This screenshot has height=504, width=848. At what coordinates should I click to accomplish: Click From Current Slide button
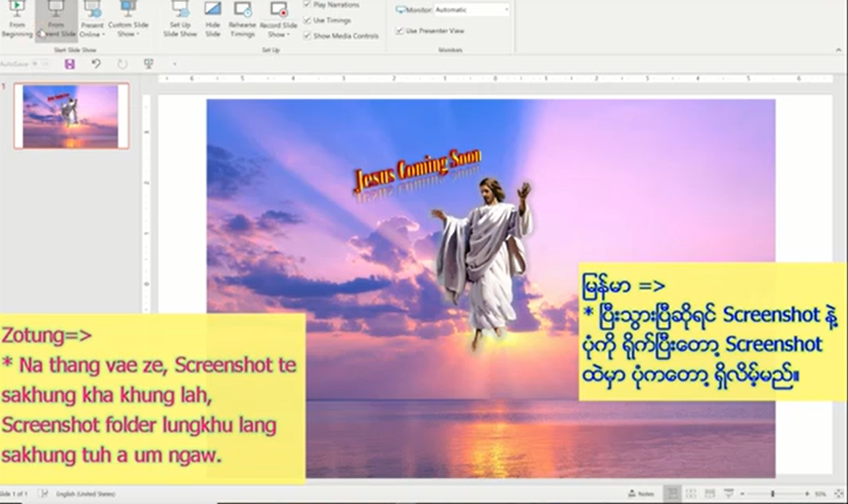tap(56, 19)
